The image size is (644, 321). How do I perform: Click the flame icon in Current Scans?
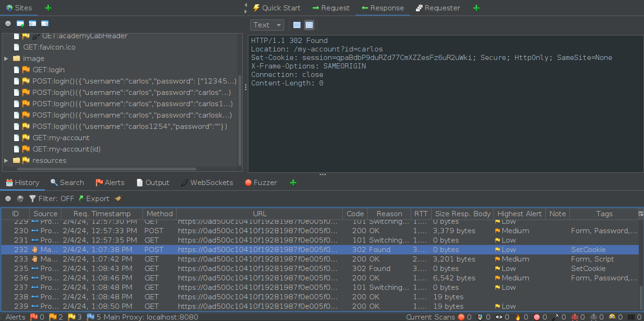click(518, 317)
